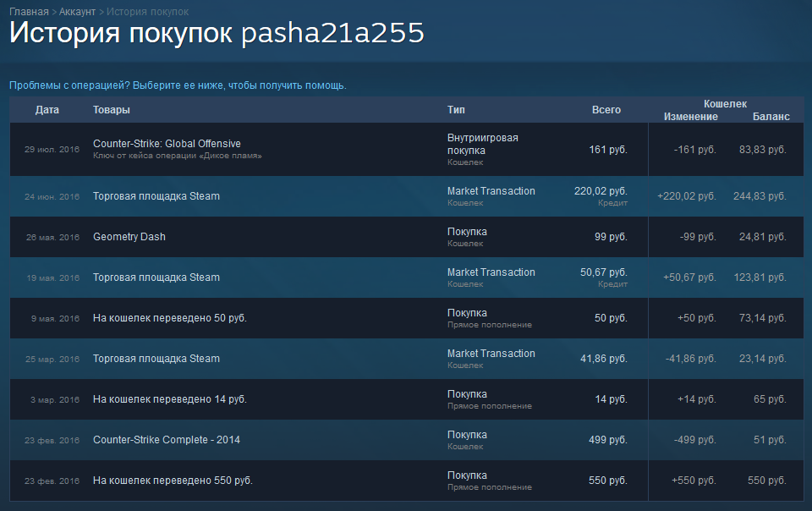The image size is (812, 511).
Task: Click the total 41,86 руб.
Action: click(604, 359)
